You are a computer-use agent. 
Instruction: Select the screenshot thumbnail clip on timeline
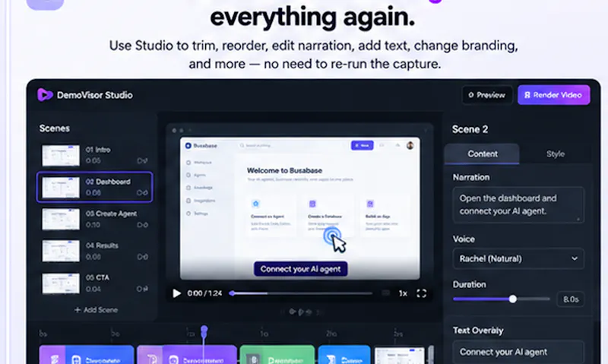point(400,356)
